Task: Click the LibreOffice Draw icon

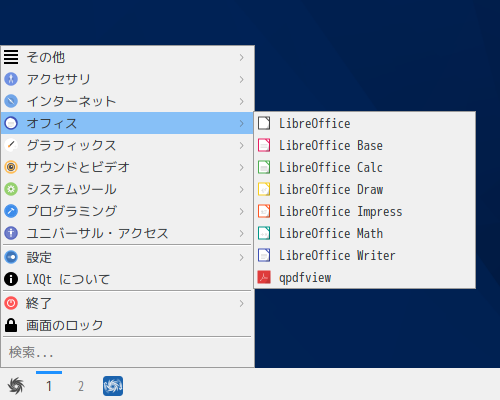Action: point(264,189)
